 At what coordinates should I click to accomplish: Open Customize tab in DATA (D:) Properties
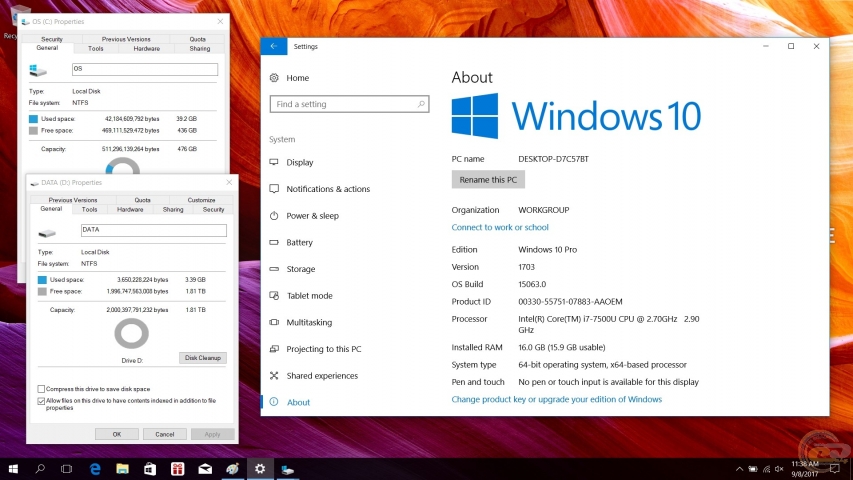[x=201, y=200]
